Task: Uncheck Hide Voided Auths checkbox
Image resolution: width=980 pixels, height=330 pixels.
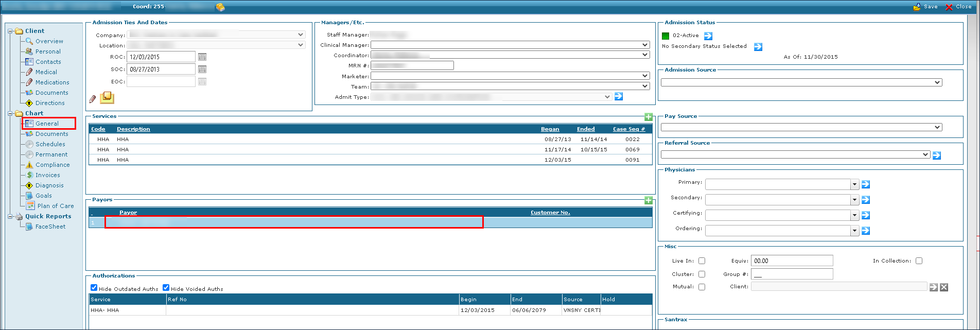Action: (166, 288)
